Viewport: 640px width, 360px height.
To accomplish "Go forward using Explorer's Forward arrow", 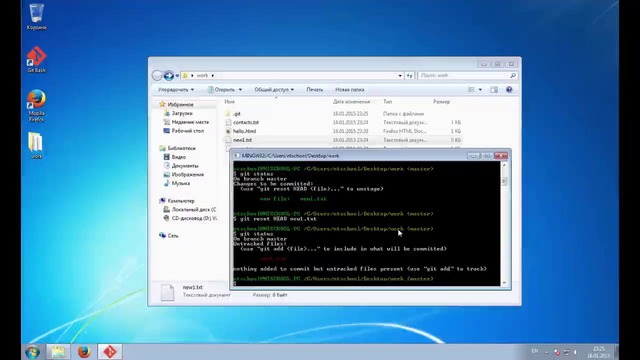I will pyautogui.click(x=168, y=76).
